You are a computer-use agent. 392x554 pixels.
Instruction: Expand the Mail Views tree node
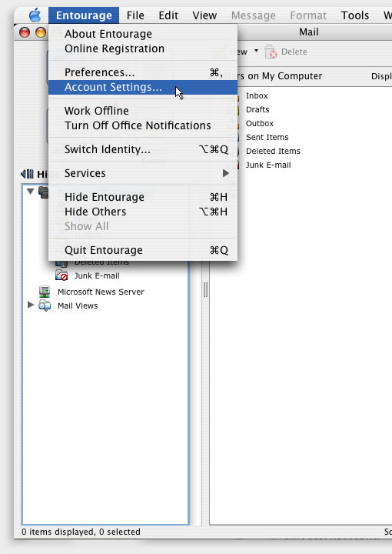pyautogui.click(x=31, y=305)
